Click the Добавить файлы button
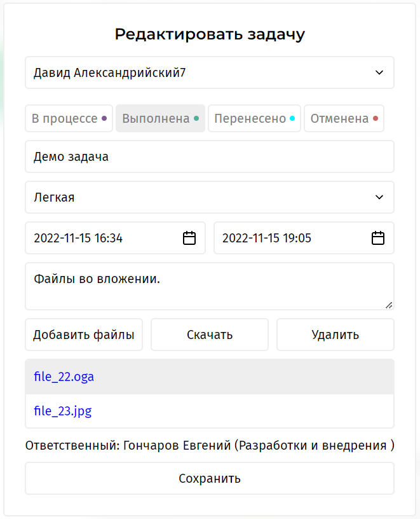The image size is (420, 519). (84, 335)
